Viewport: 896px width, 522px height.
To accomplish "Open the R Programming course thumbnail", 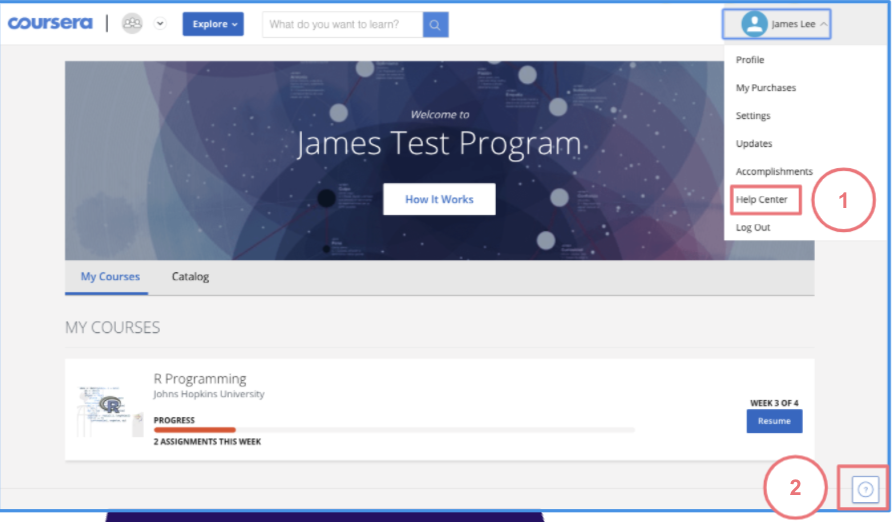I will 110,411.
